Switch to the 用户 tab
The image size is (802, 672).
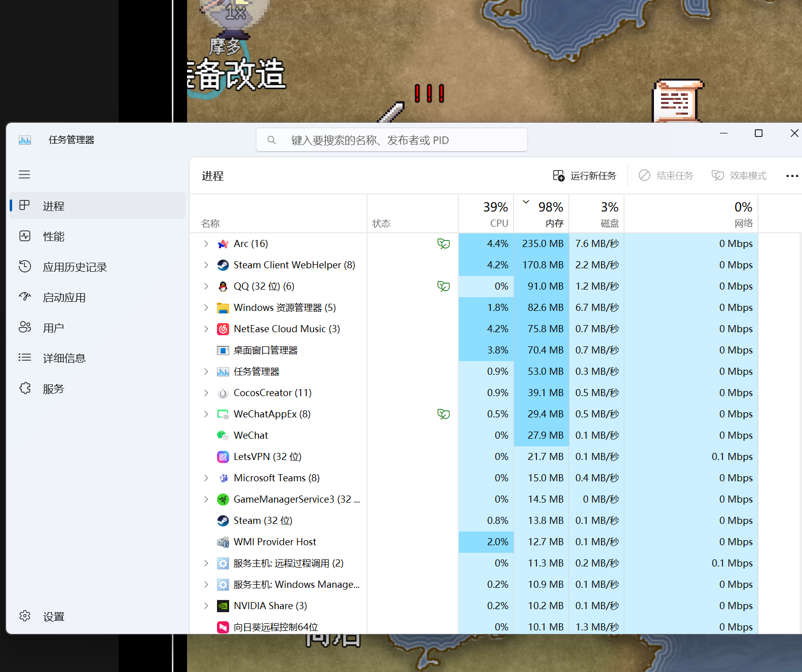pos(98,328)
